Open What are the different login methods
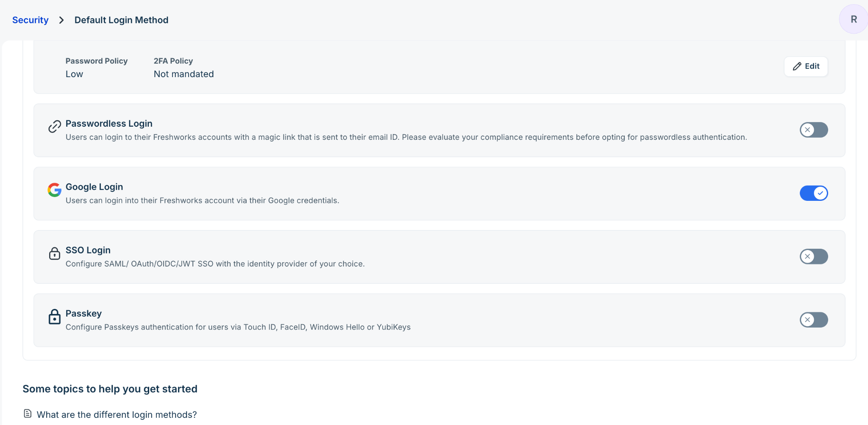 [117, 414]
